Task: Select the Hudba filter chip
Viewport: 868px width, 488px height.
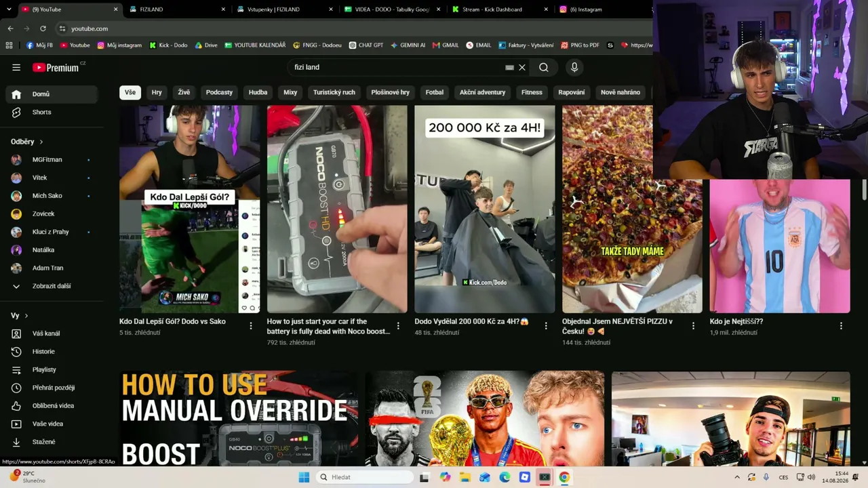Action: (258, 92)
